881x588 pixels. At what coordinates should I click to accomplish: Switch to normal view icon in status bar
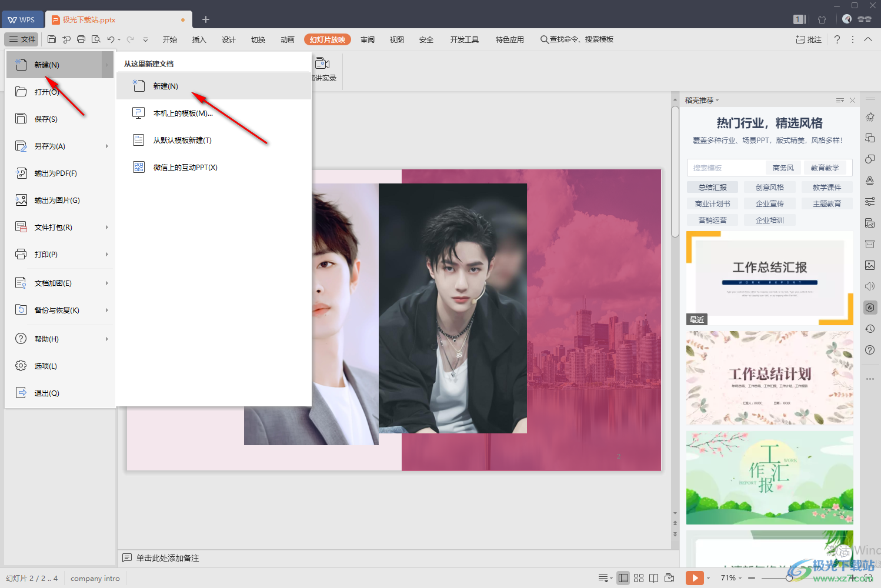tap(623, 578)
